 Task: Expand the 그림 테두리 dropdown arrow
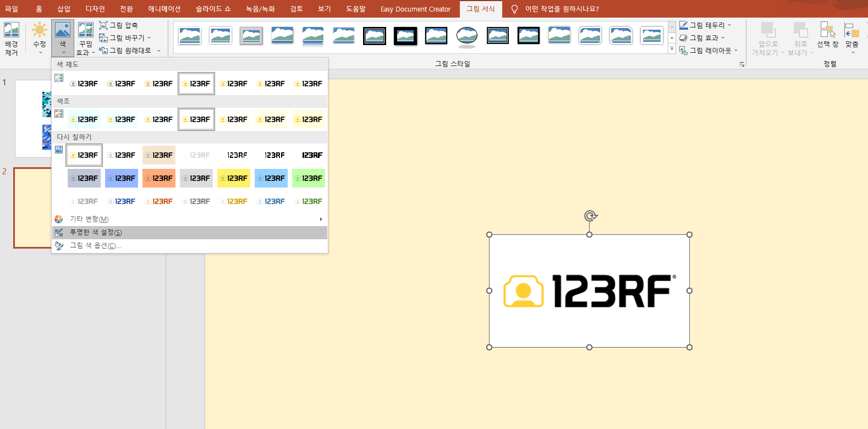[x=729, y=25]
